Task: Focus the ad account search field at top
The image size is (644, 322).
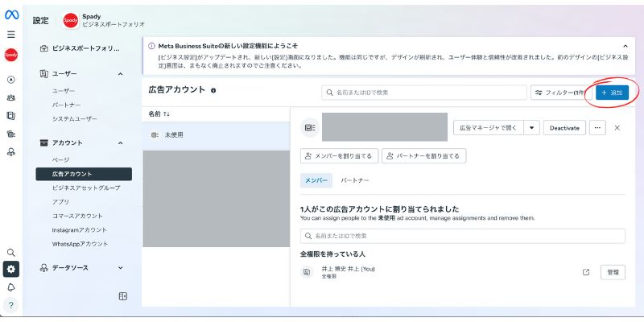Action: click(424, 93)
